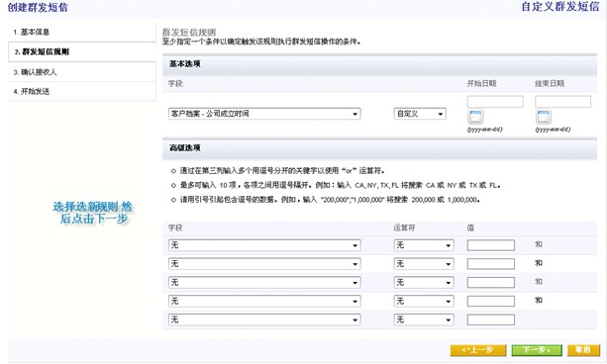Open the second row operator dropdown
The height and width of the screenshot is (364, 607).
[424, 264]
